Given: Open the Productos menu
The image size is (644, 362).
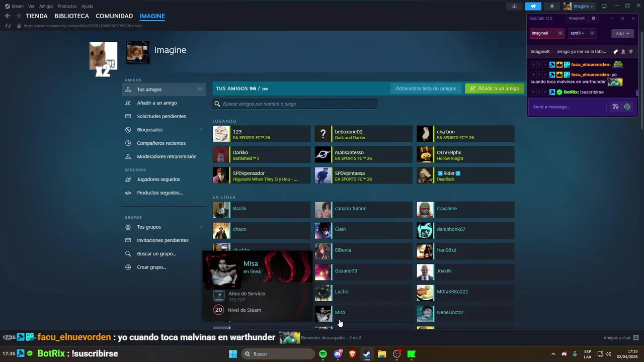Looking at the screenshot, I should pos(67,6).
